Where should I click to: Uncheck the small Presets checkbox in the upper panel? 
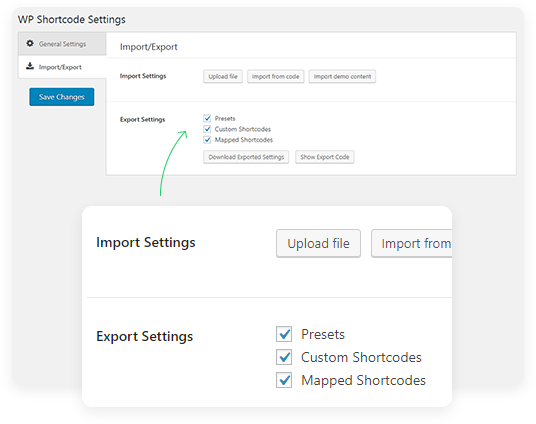(x=207, y=118)
